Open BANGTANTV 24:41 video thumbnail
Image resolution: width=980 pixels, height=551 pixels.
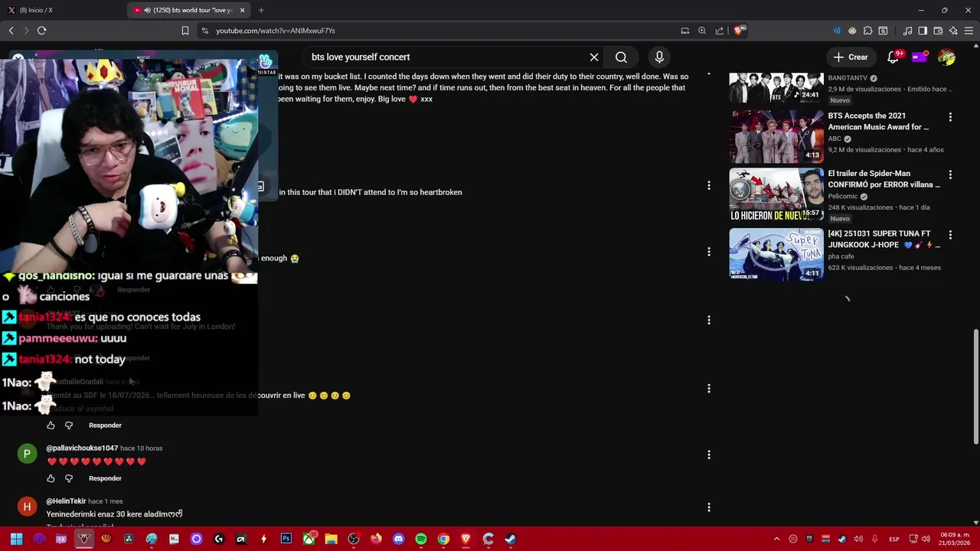pyautogui.click(x=776, y=87)
